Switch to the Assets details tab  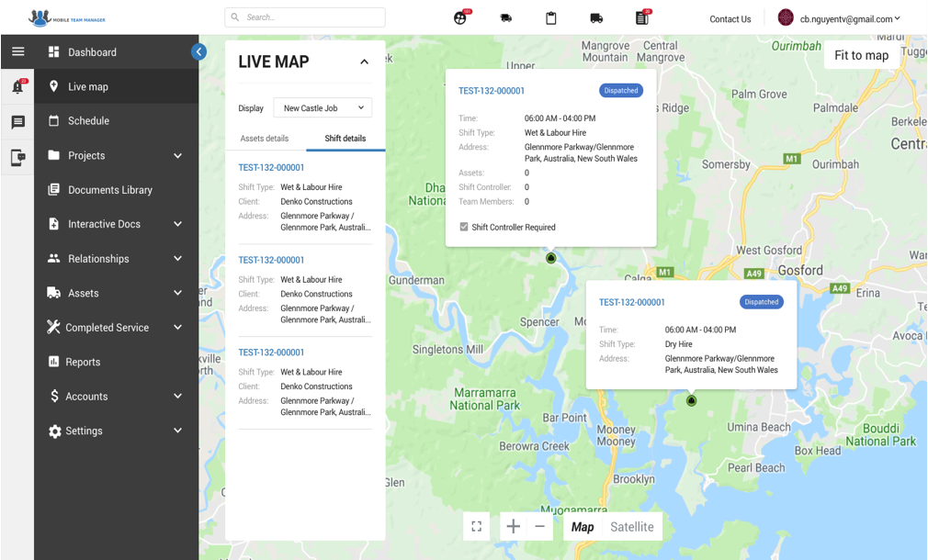265,139
